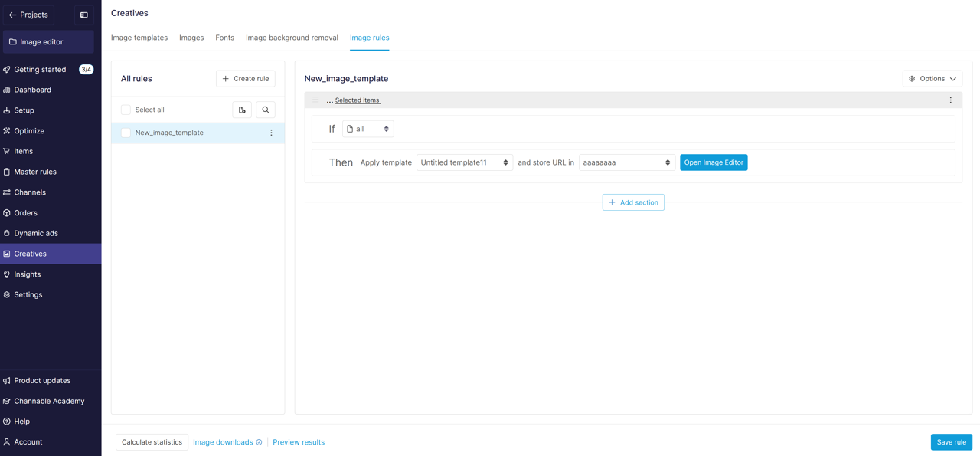Open the 'all' condition dropdown
The width and height of the screenshot is (980, 456).
367,129
